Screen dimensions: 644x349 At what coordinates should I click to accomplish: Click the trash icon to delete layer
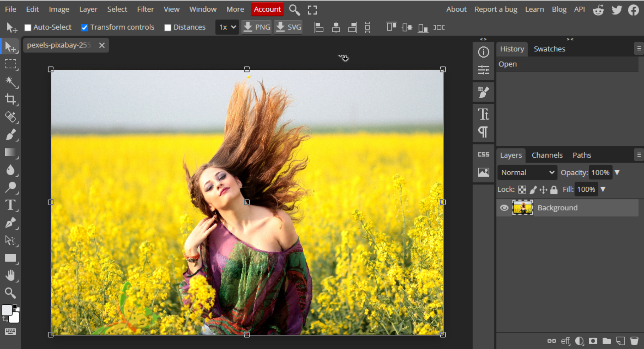(634, 341)
